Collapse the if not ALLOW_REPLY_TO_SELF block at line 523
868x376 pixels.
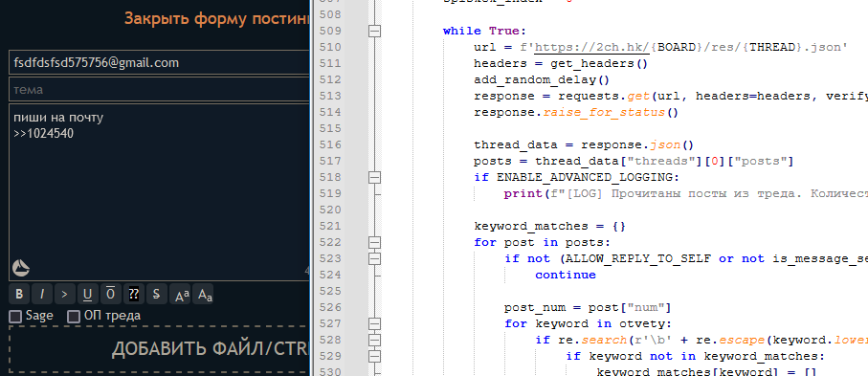(375, 258)
